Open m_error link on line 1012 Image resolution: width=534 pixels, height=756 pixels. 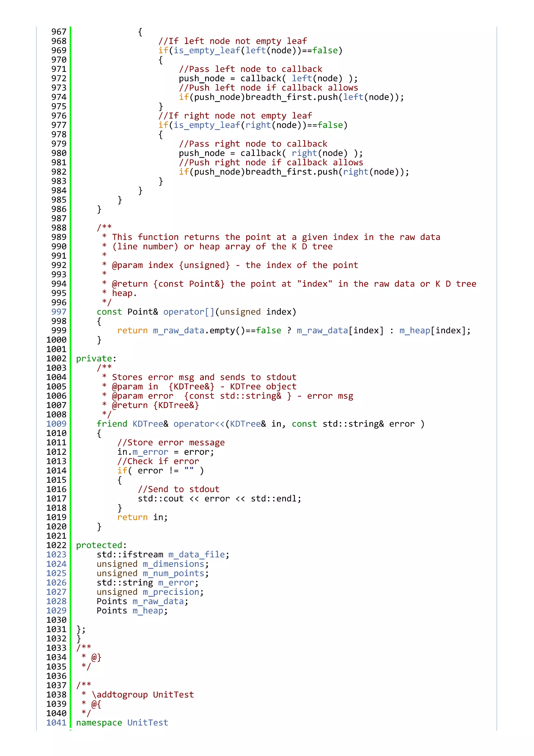click(150, 452)
